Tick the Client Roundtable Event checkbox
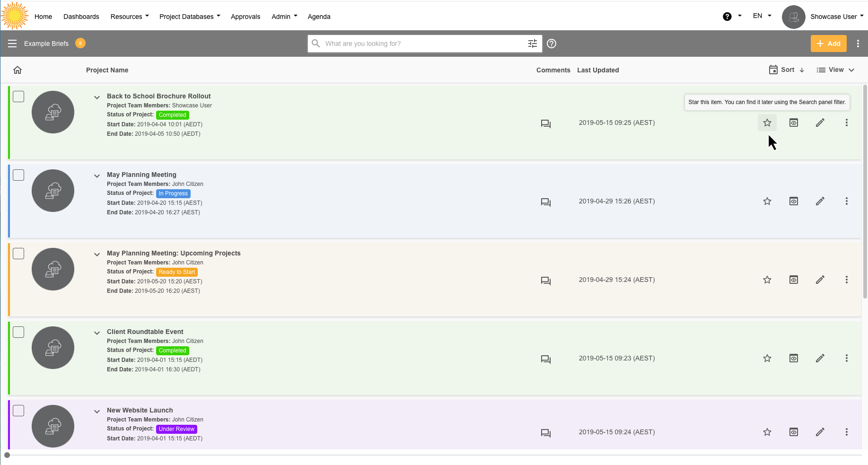 (x=18, y=332)
